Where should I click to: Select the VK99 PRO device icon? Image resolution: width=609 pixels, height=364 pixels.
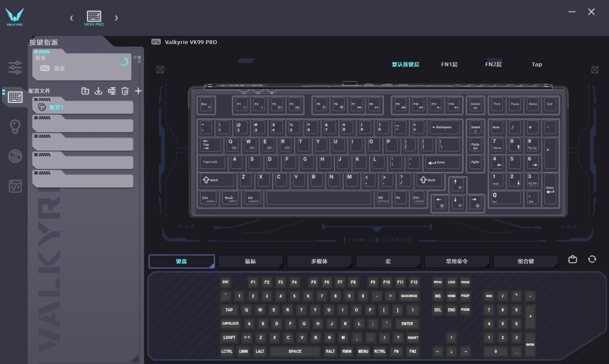click(94, 18)
